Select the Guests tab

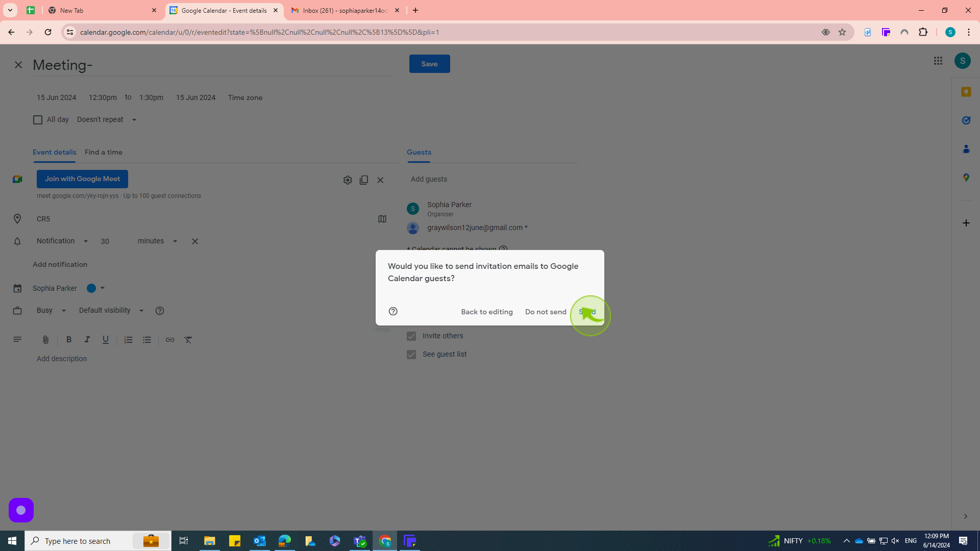[x=419, y=153]
